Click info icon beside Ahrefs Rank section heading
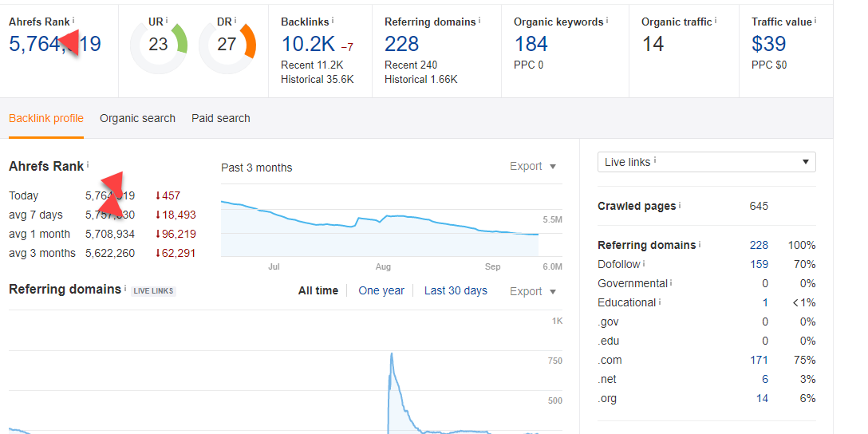Image resolution: width=868 pixels, height=434 pixels. click(88, 164)
